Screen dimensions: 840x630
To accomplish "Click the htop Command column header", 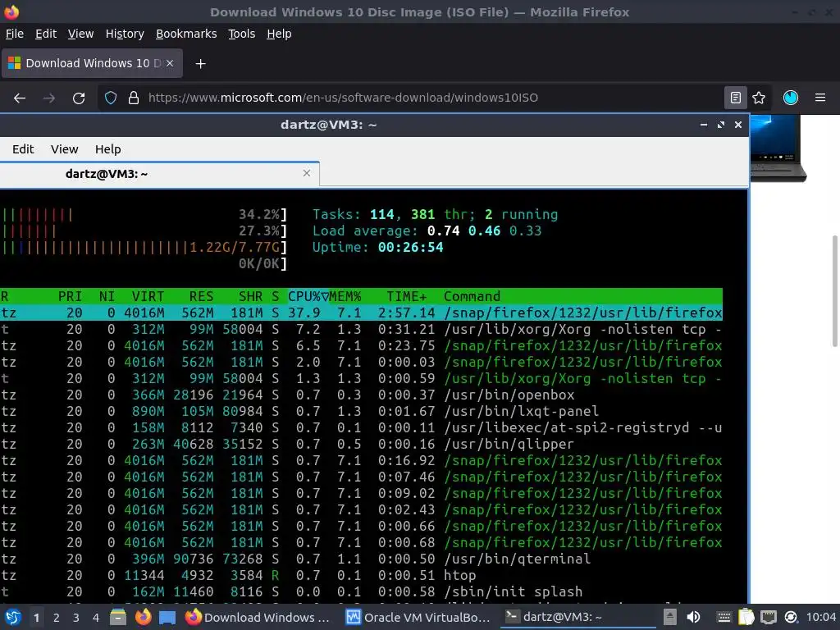I will (x=472, y=296).
